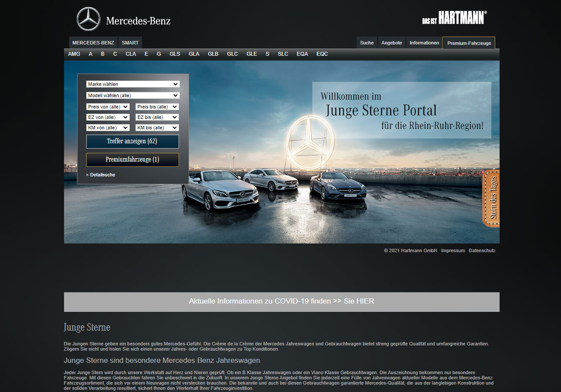Choose model class B

coord(103,54)
